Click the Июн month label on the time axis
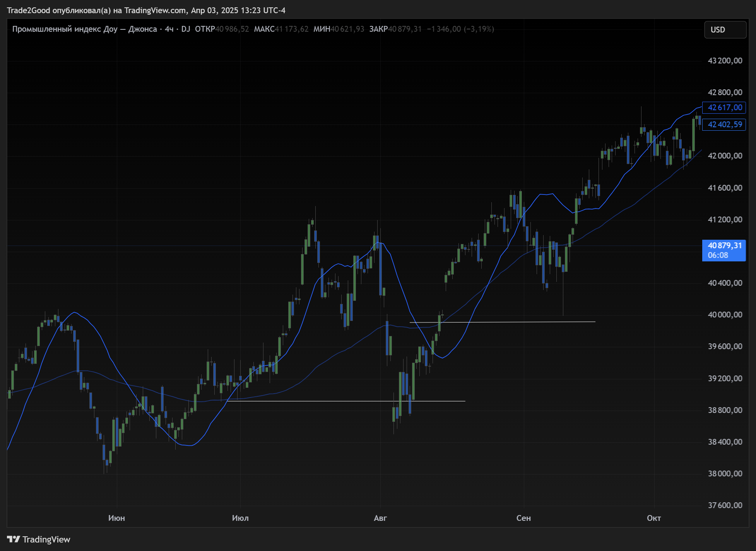 click(116, 518)
